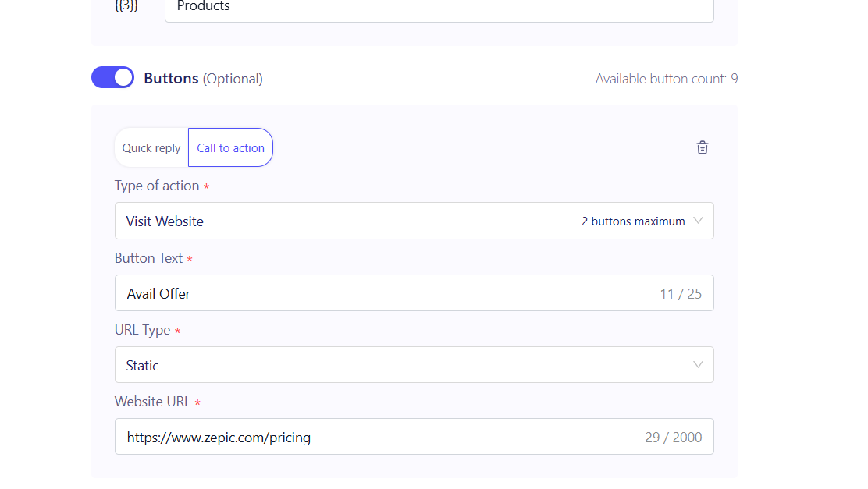The height and width of the screenshot is (489, 868).
Task: Switch to the Quick reply tab
Action: 151,148
